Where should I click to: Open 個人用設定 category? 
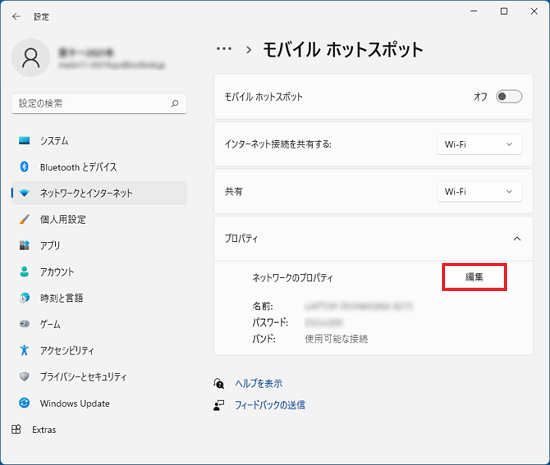pyautogui.click(x=99, y=219)
